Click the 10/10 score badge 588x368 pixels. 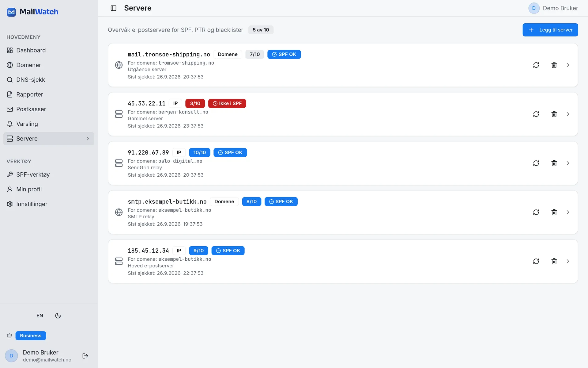(x=200, y=152)
